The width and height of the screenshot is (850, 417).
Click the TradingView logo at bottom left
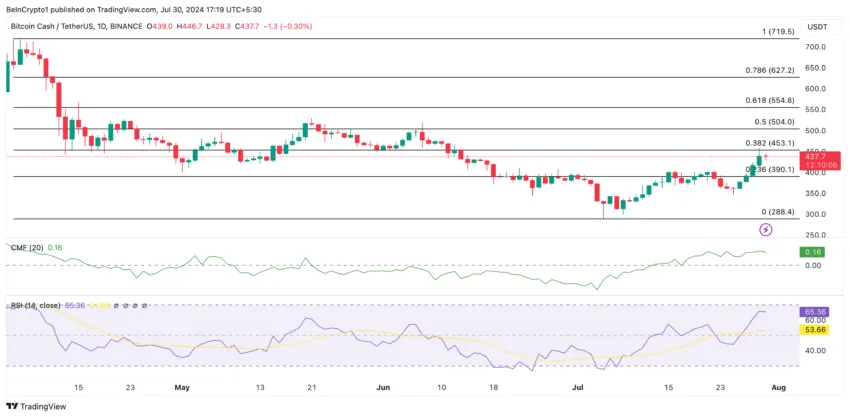tap(36, 406)
